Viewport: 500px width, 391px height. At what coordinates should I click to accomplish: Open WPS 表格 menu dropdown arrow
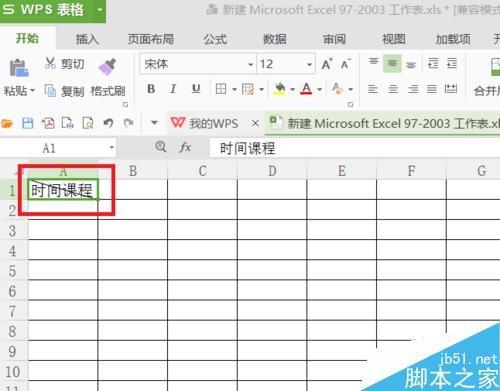100,10
